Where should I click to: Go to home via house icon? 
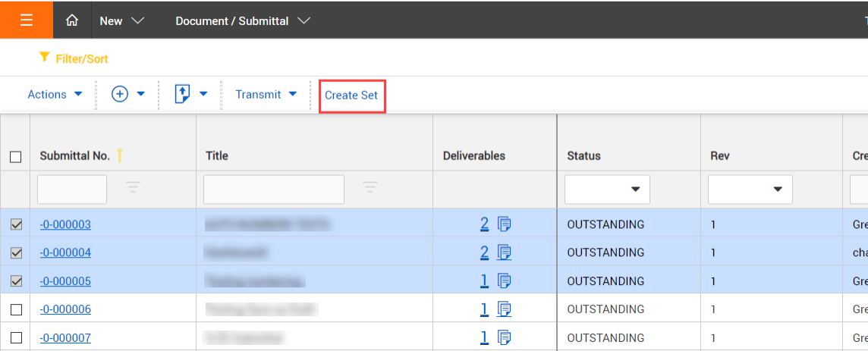tap(72, 20)
